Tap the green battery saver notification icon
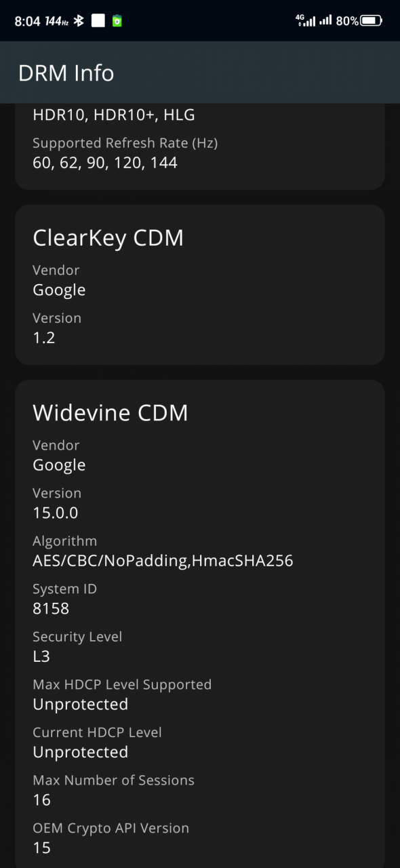This screenshot has height=868, width=400. click(x=117, y=21)
